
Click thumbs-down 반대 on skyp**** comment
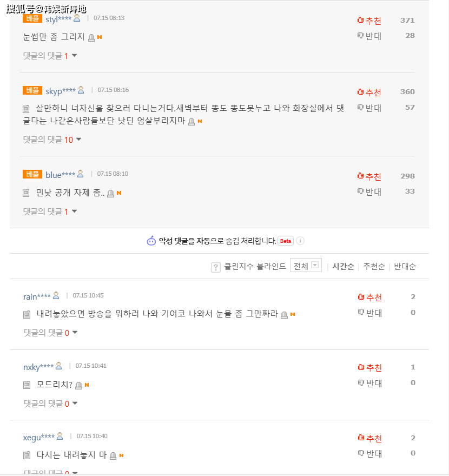pyautogui.click(x=369, y=108)
